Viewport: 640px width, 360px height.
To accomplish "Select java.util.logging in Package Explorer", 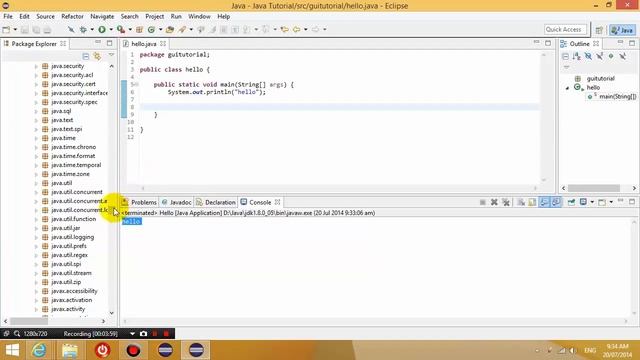I will pyautogui.click(x=72, y=237).
